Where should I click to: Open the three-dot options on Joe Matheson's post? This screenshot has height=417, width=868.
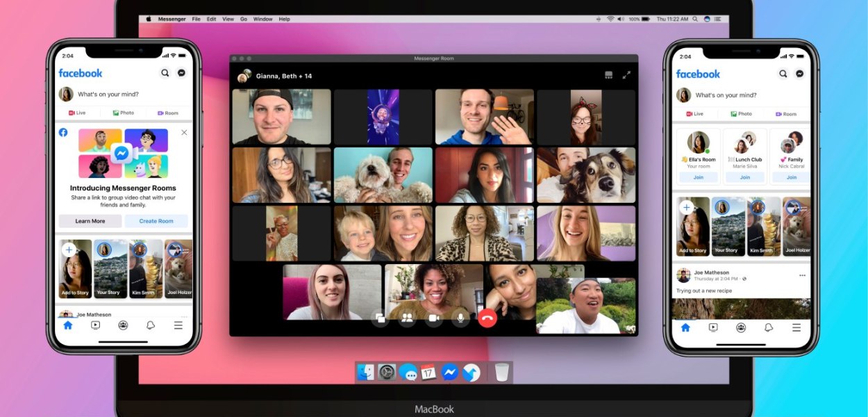(802, 275)
